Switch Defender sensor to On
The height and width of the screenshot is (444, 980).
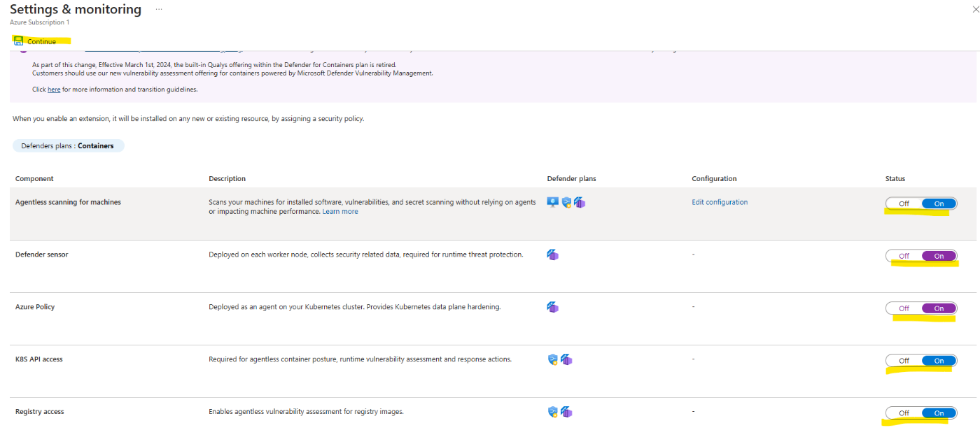pos(939,256)
